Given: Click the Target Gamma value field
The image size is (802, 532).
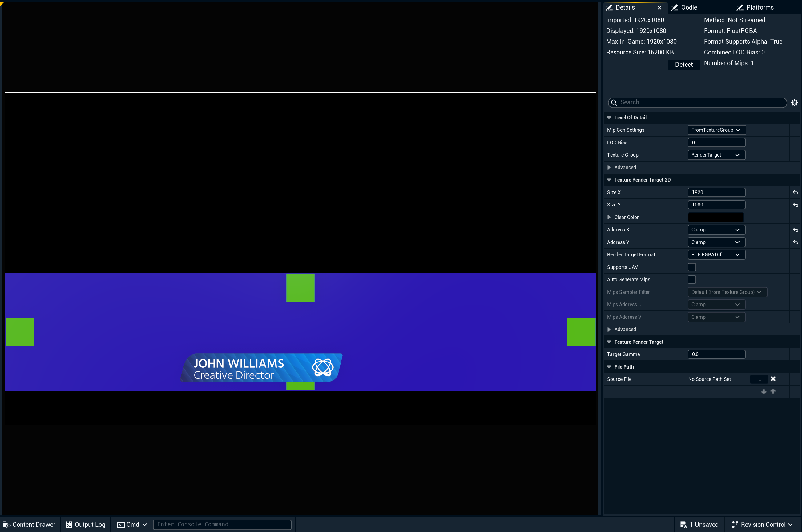Looking at the screenshot, I should coord(716,354).
